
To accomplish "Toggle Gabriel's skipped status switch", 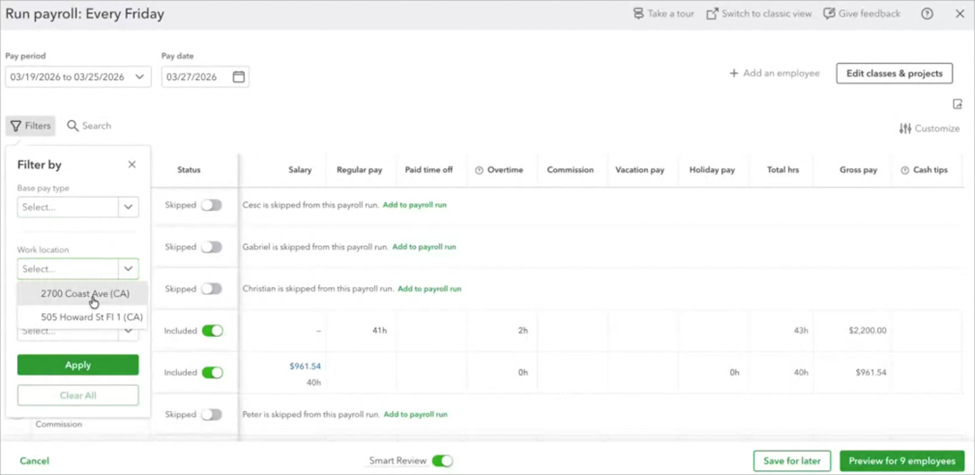I will [211, 247].
